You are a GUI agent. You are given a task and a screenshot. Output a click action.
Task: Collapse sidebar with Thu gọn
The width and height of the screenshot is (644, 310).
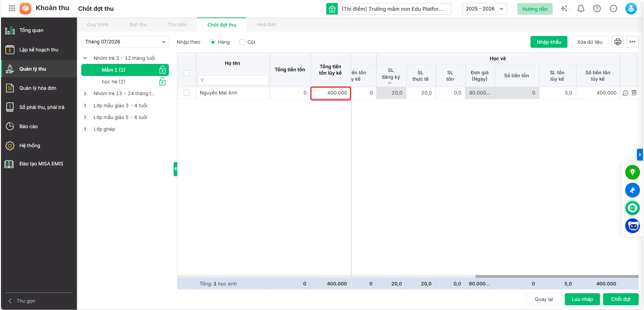point(22,301)
